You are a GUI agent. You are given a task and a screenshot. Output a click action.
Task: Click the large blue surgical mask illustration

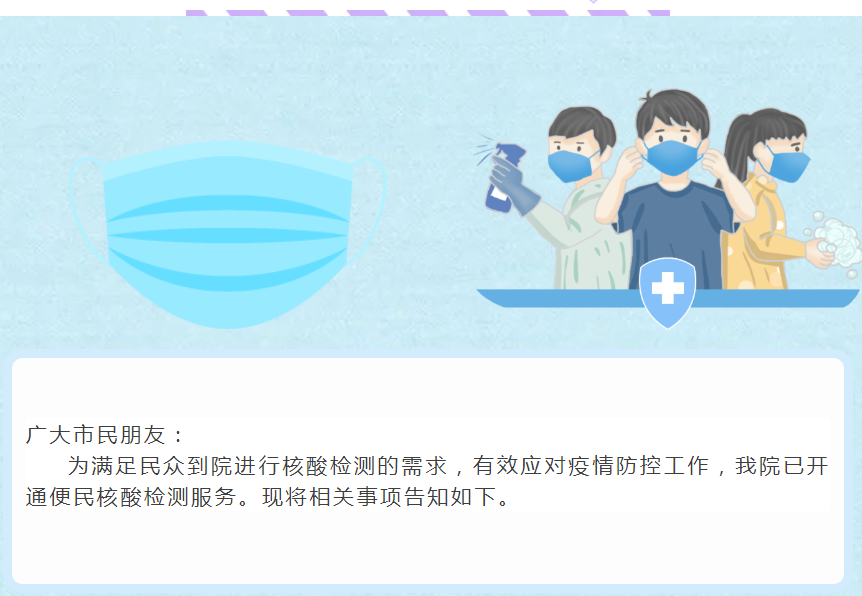pos(228,235)
